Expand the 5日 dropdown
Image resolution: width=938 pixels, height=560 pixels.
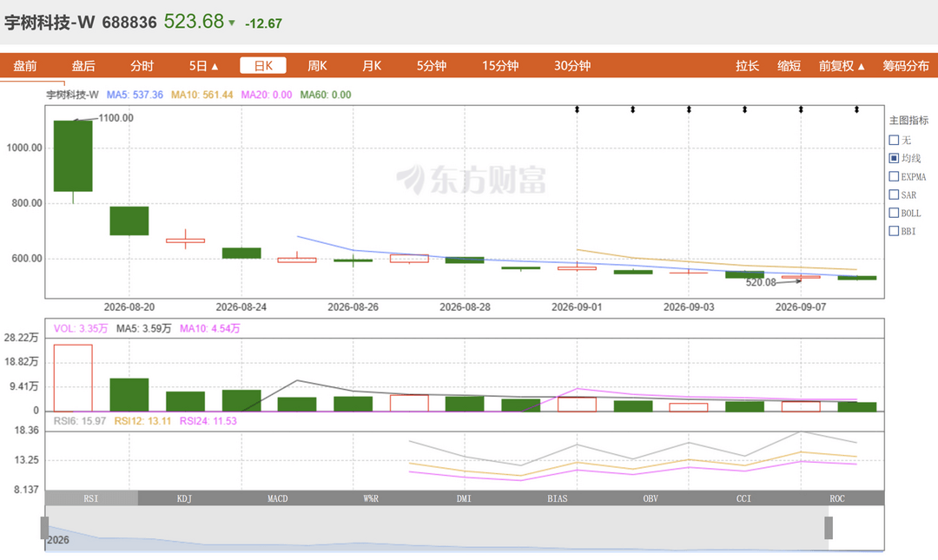coord(203,66)
